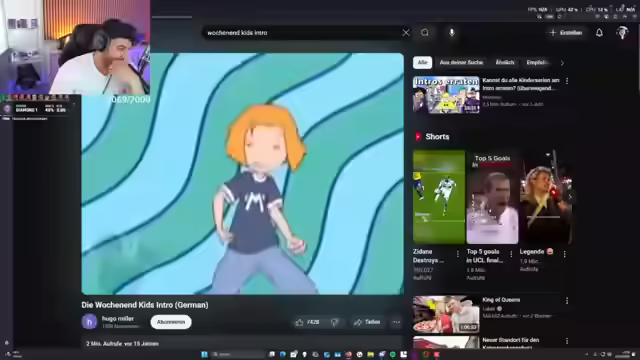The width and height of the screenshot is (640, 360).
Task: Open the options menu for the Legende short
Action: coord(564,254)
